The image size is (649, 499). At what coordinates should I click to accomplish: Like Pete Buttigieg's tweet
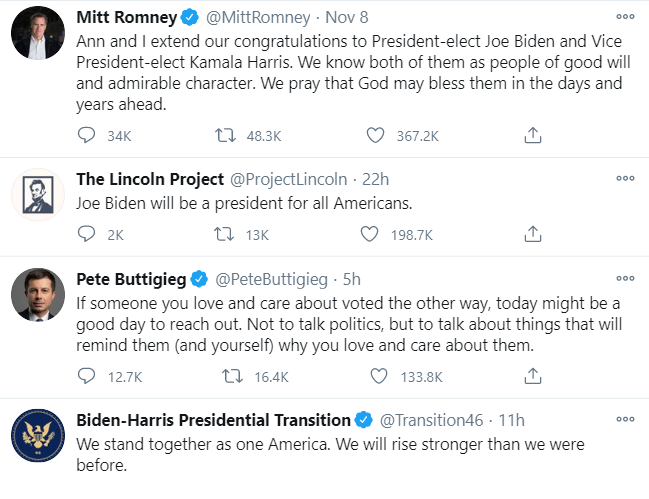[377, 376]
